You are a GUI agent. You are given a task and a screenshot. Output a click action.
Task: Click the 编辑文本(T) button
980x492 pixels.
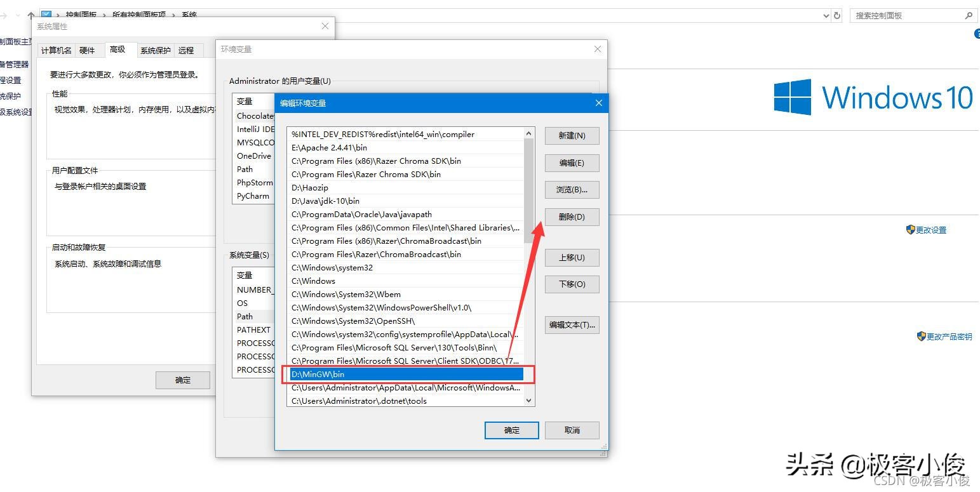coord(571,324)
